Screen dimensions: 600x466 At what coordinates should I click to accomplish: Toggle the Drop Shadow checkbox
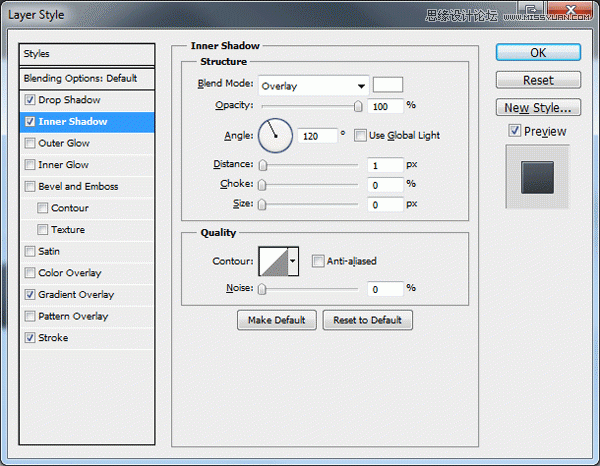30,100
